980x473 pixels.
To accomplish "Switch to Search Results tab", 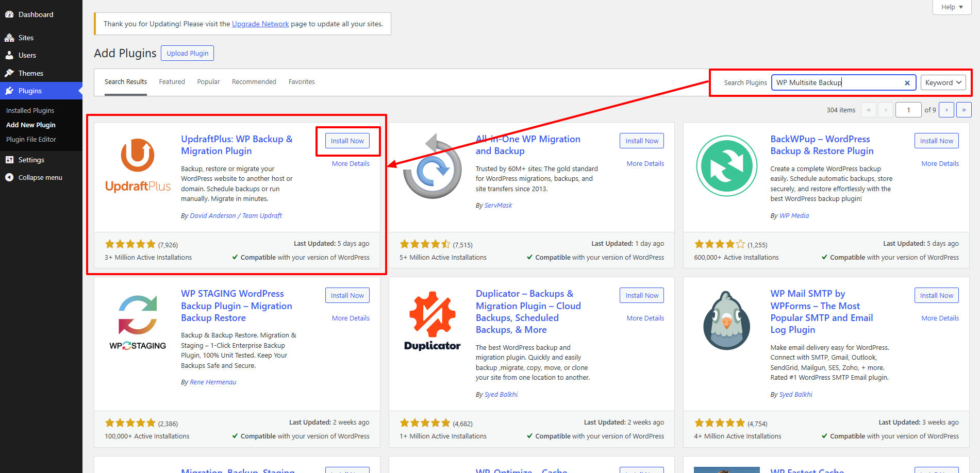I will [x=126, y=82].
